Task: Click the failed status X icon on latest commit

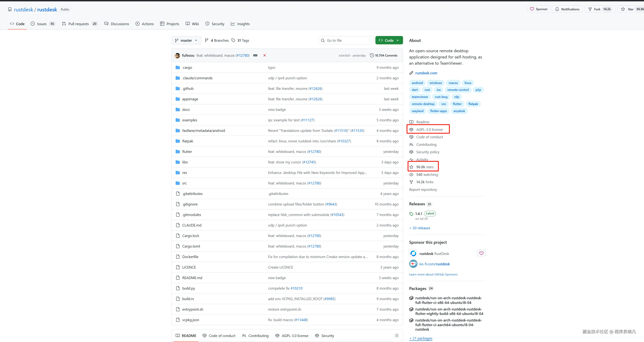Action: pyautogui.click(x=264, y=55)
